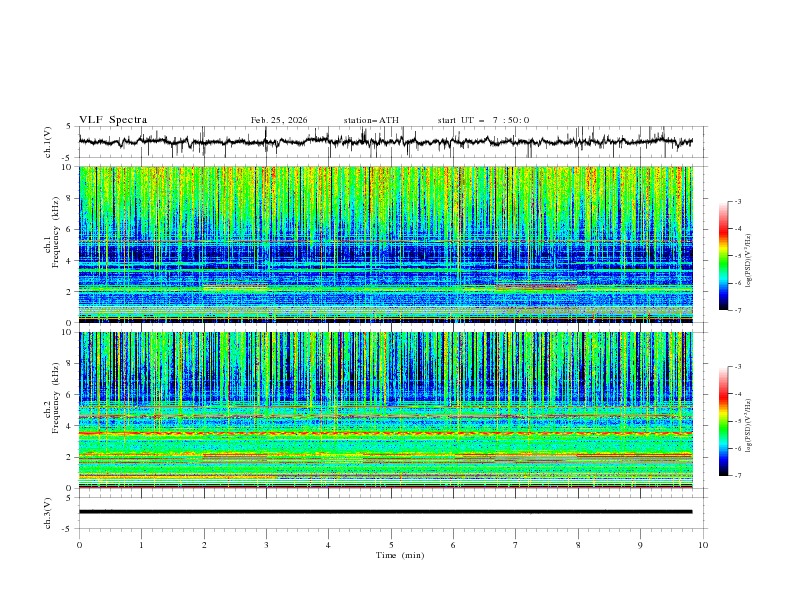Click the "-7" tick on ch.1 colorbar
Screen dimensions: 792x612
pos(738,310)
